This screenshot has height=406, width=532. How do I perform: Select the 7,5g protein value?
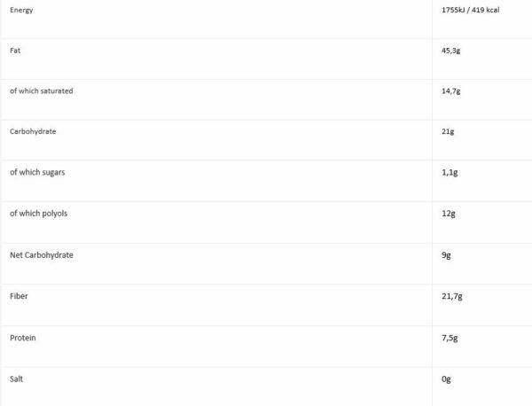(x=450, y=338)
